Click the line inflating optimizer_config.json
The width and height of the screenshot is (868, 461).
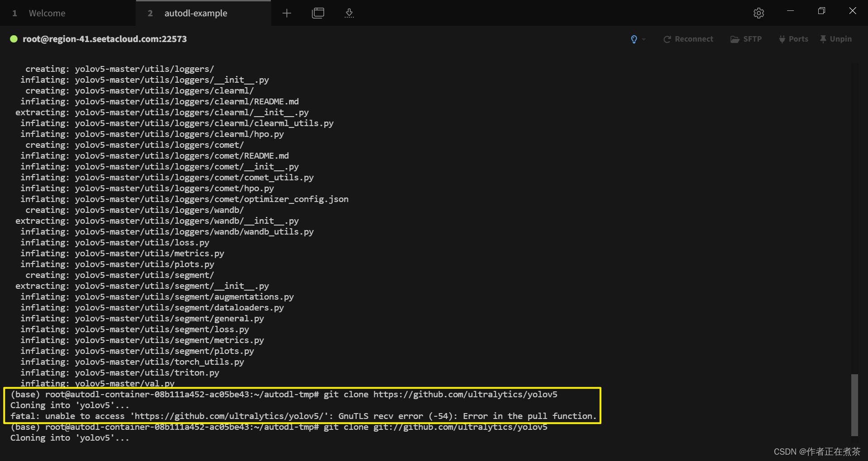(x=184, y=199)
